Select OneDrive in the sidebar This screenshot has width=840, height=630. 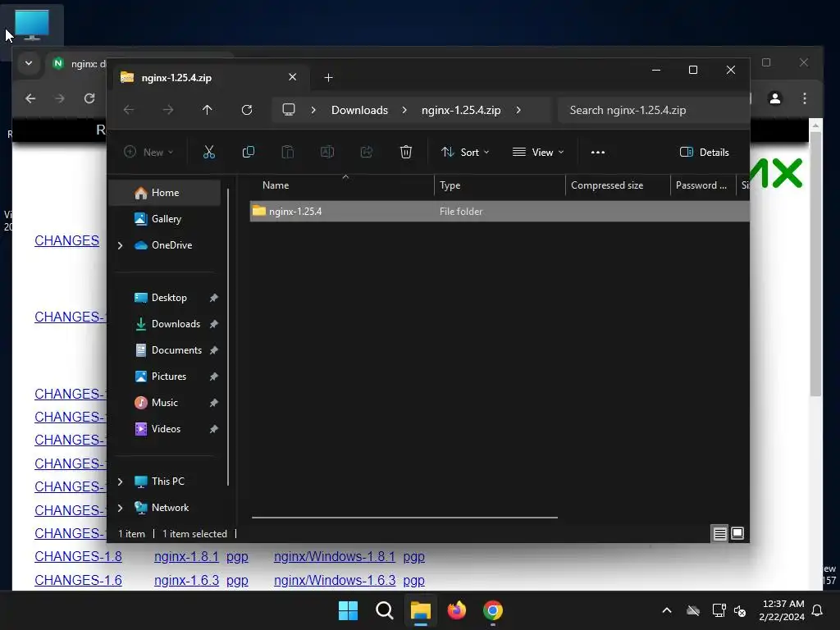pos(171,244)
